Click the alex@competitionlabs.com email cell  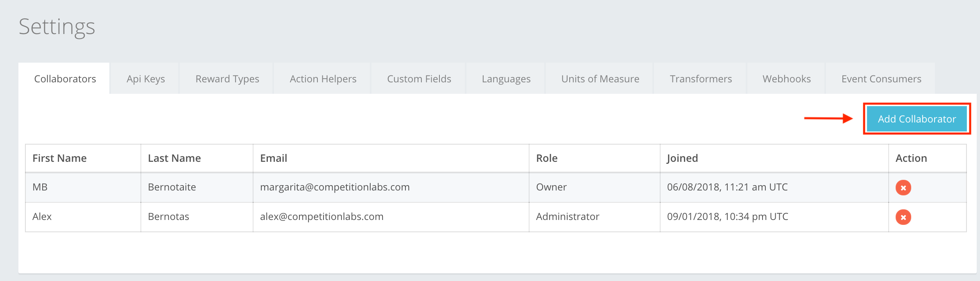coord(321,217)
